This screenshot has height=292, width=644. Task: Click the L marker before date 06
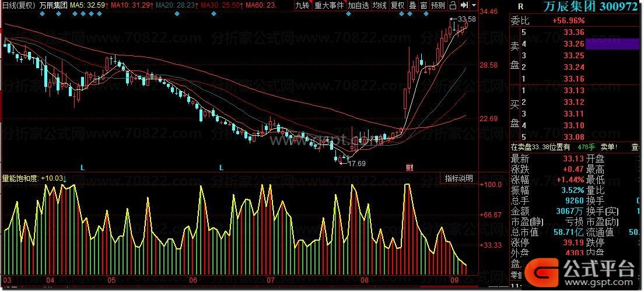tap(222, 167)
